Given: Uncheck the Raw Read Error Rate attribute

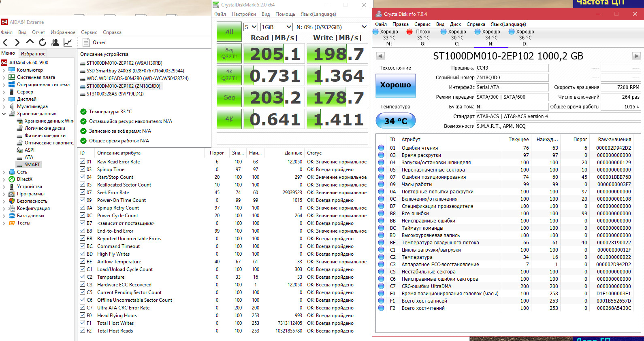Looking at the screenshot, I should (x=83, y=161).
